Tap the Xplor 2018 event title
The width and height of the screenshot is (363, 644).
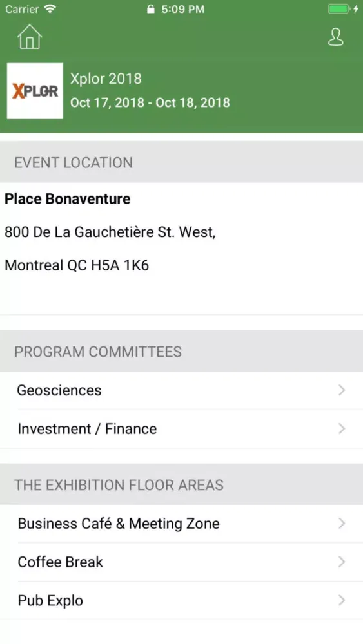pos(106,79)
